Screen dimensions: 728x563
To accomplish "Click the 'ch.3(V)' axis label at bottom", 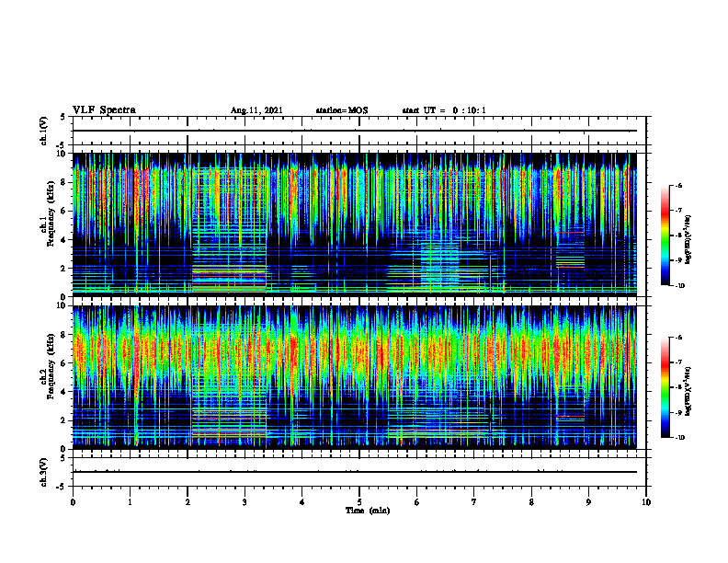I will [43, 472].
